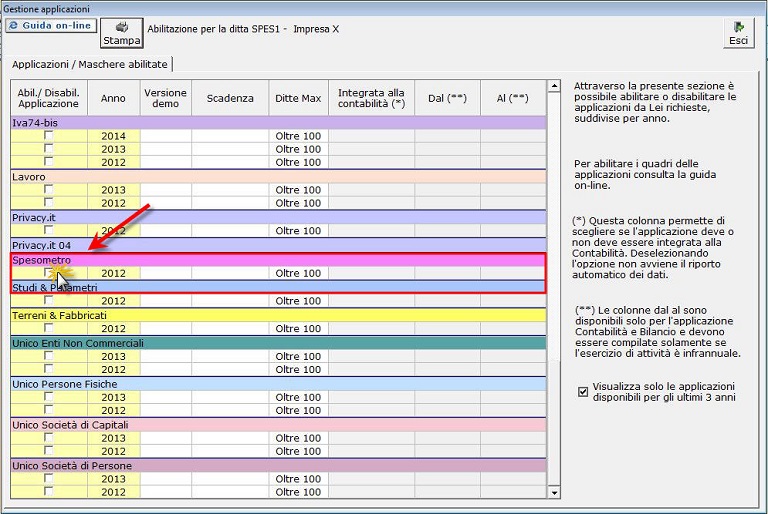The height and width of the screenshot is (514, 768).
Task: Tick the Lavoro 2012 checkbox
Action: coord(48,202)
